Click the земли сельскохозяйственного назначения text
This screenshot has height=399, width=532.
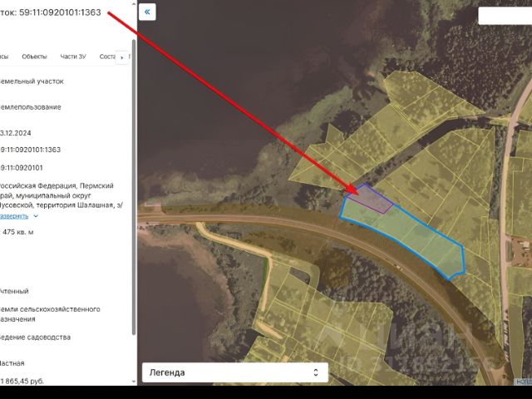(x=50, y=314)
